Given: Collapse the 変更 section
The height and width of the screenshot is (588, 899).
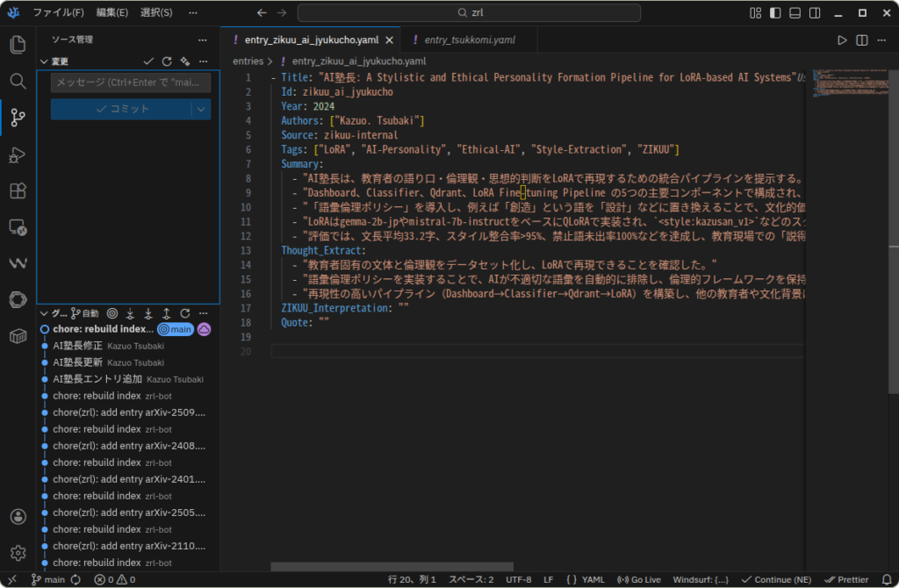Looking at the screenshot, I should [45, 61].
